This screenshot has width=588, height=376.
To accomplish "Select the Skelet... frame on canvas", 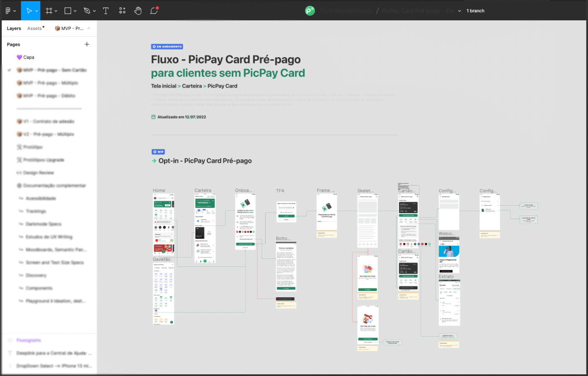I will 367,221.
